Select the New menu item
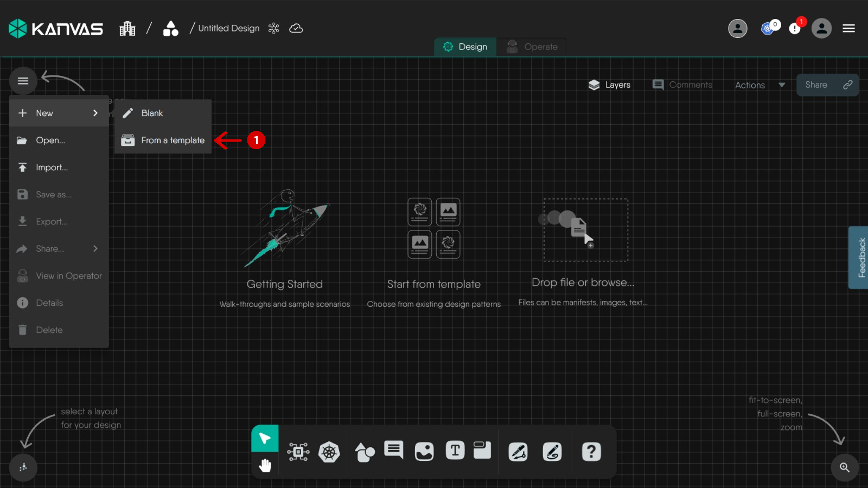868x488 pixels. click(x=59, y=113)
